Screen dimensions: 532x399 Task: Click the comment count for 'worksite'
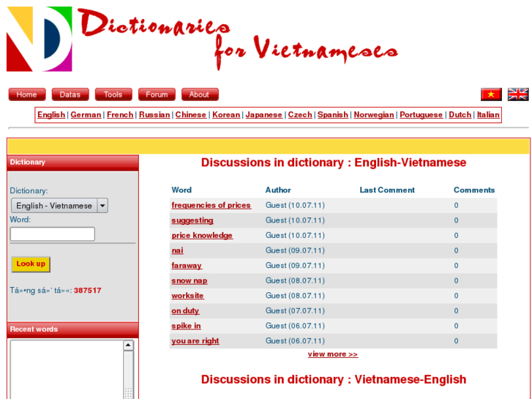click(456, 296)
